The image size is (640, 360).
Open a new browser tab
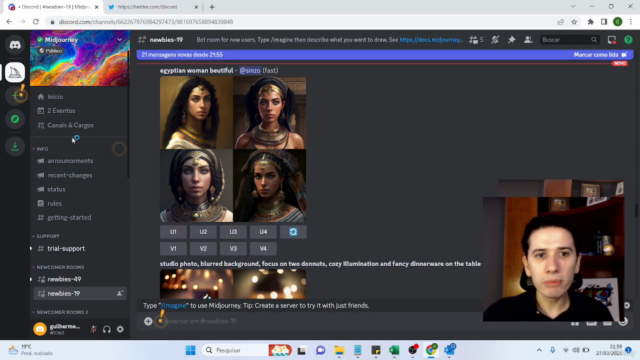click(x=212, y=7)
